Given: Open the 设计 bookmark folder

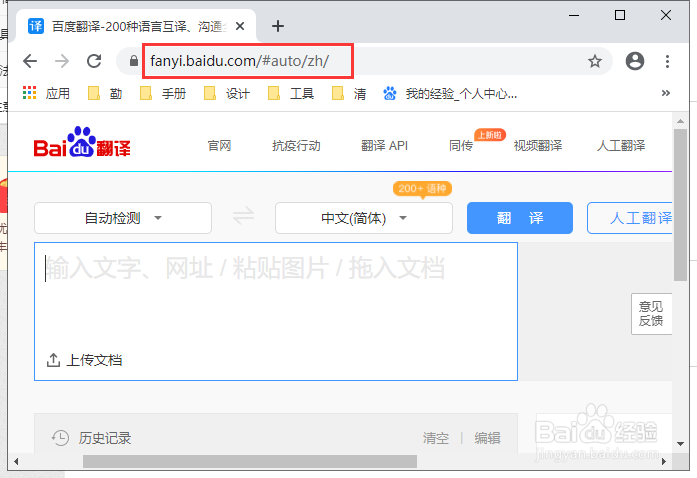Looking at the screenshot, I should pos(227,93).
